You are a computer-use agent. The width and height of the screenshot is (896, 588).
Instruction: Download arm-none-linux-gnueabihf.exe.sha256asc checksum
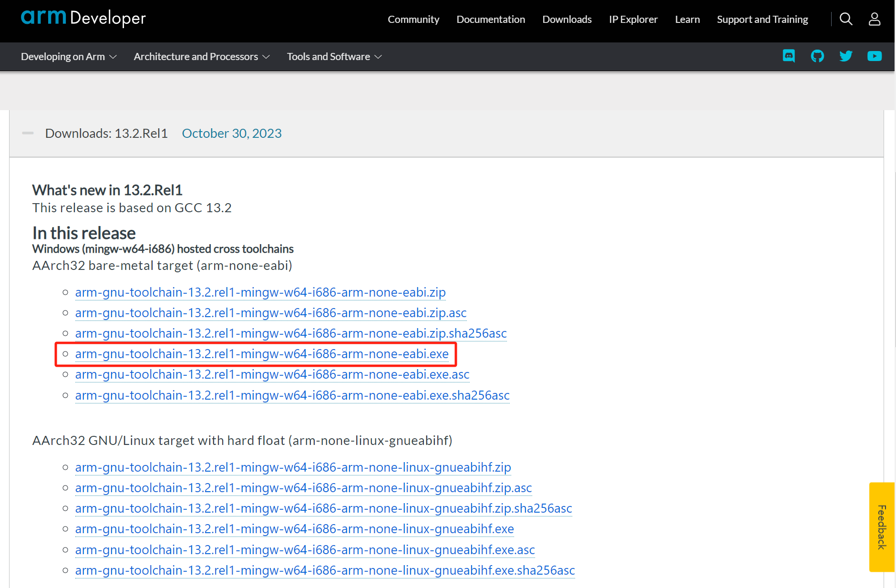coord(325,570)
